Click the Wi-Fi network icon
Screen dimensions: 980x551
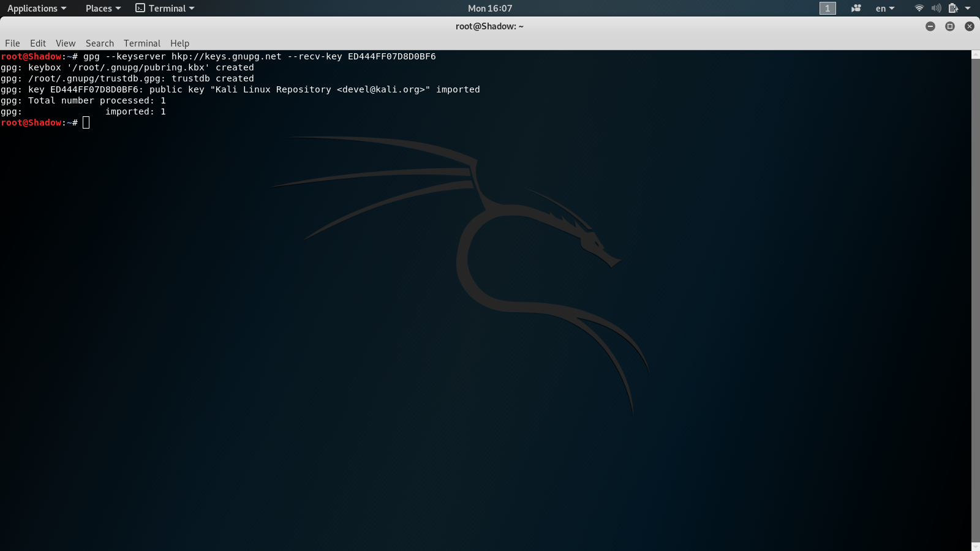pos(919,8)
